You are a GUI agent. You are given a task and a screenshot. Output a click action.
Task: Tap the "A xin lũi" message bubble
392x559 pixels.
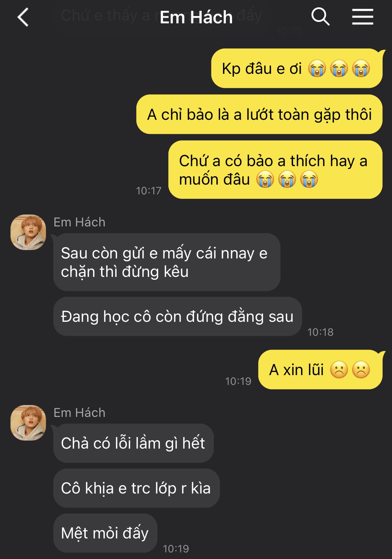[320, 370]
